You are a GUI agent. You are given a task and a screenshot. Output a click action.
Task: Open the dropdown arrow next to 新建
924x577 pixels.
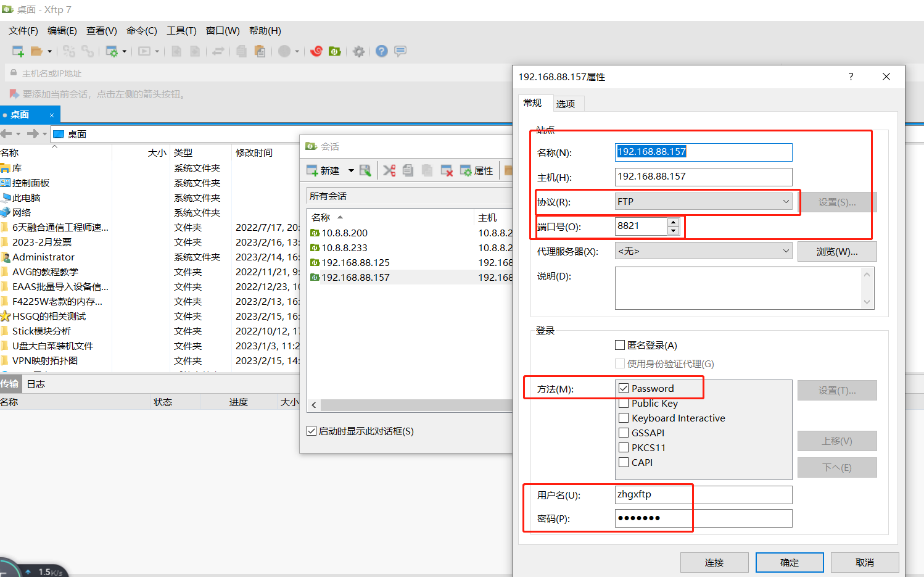351,170
